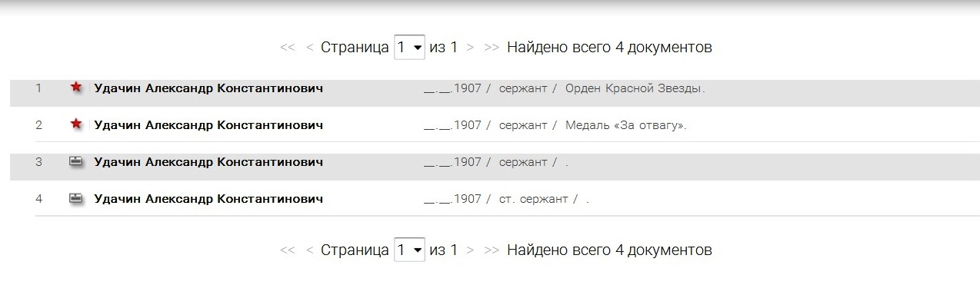Image resolution: width=980 pixels, height=285 pixels.
Task: Select row 1 by its number
Action: pyautogui.click(x=38, y=88)
